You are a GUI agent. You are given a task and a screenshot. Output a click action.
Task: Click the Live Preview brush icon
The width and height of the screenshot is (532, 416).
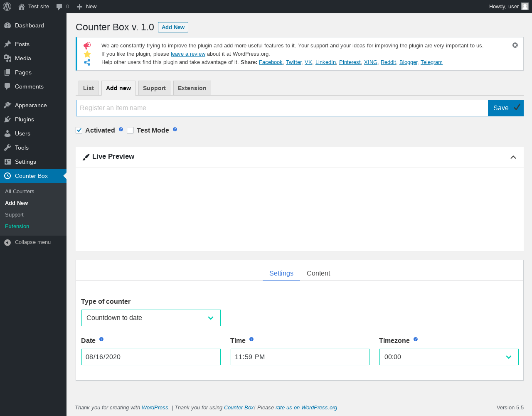pos(86,157)
